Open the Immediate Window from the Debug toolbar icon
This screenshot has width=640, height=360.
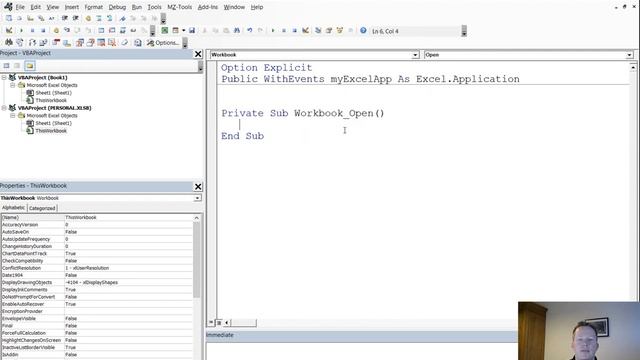point(112,31)
